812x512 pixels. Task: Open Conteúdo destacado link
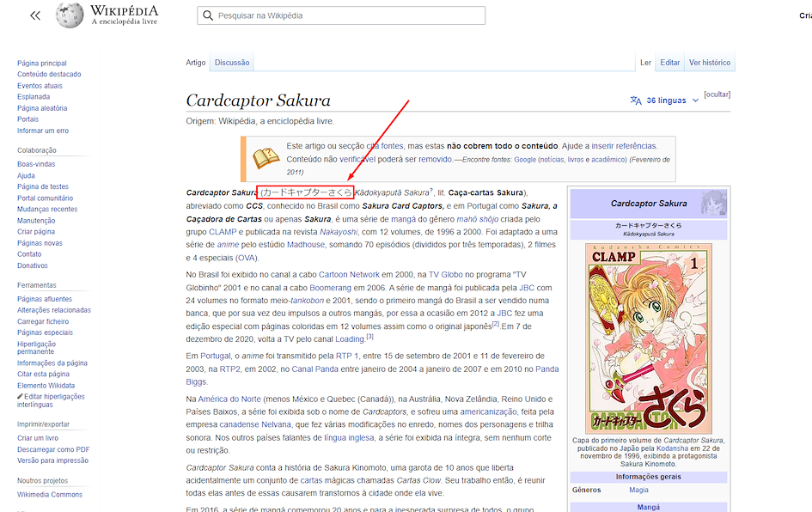[49, 74]
